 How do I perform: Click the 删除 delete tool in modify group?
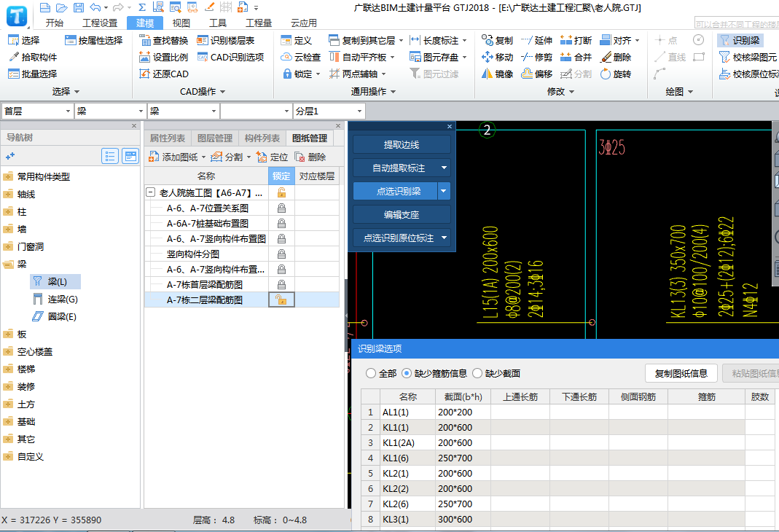coord(616,57)
